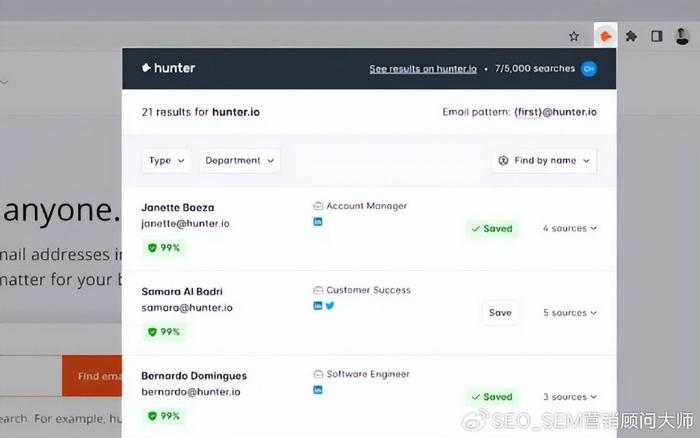Click the 99% shield badge for Samara Al Badri
The image size is (700, 438).
[x=163, y=332]
